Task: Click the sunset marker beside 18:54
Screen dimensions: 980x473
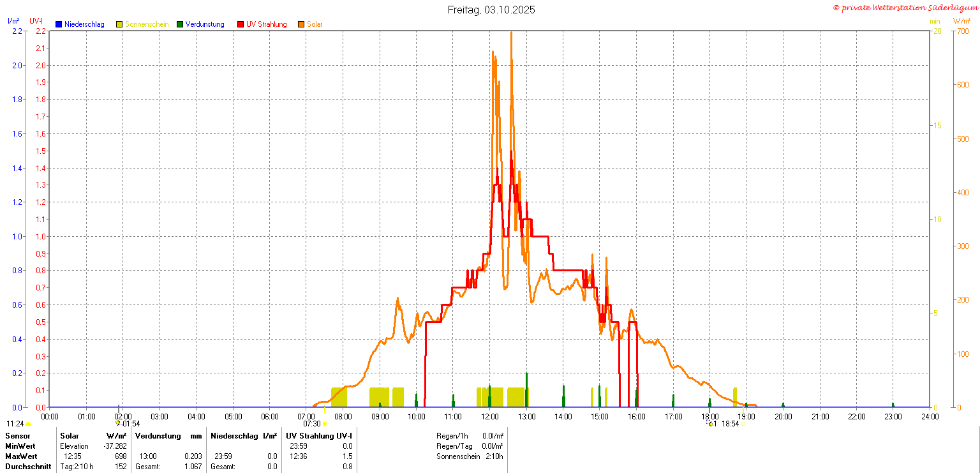Action: pyautogui.click(x=743, y=424)
